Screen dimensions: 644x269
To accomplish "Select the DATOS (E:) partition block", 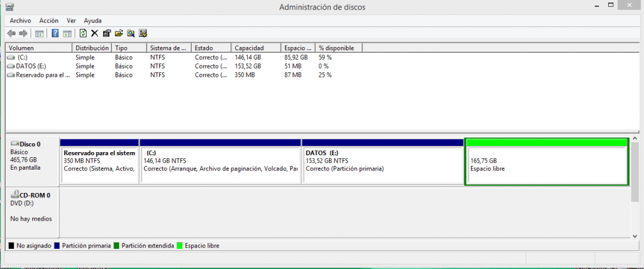I will (382, 164).
